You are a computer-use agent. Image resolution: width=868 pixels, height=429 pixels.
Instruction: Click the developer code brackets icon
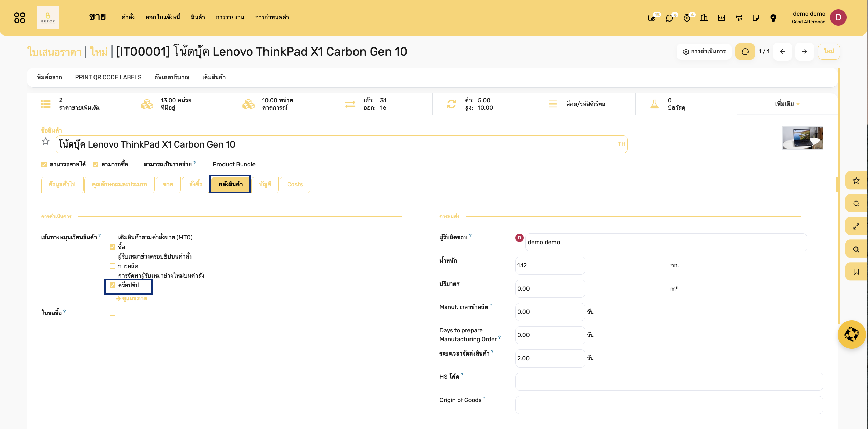(721, 18)
